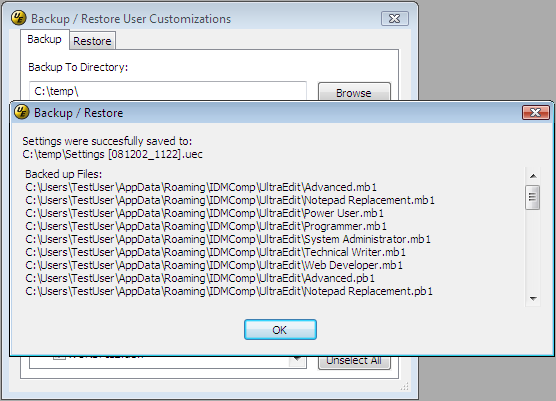Click the UltraEdit icon in the User Customizations title bar

[x=18, y=18]
